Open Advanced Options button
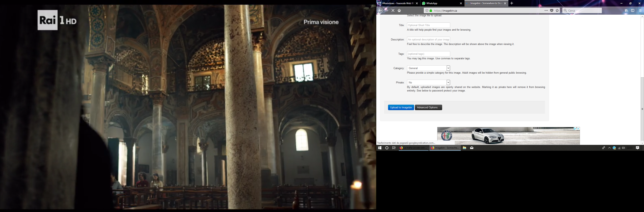This screenshot has height=212, width=644. (x=428, y=107)
